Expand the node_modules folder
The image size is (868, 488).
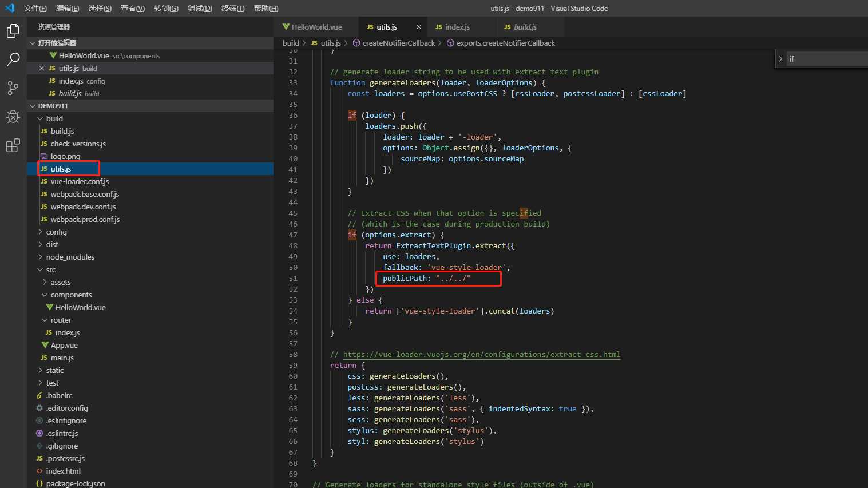coord(41,257)
